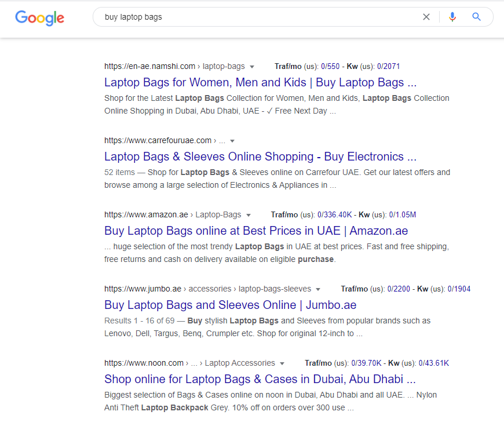Expand dropdown arrow next to carrefouruae.com URL
The width and height of the screenshot is (504, 426).
pos(232,141)
